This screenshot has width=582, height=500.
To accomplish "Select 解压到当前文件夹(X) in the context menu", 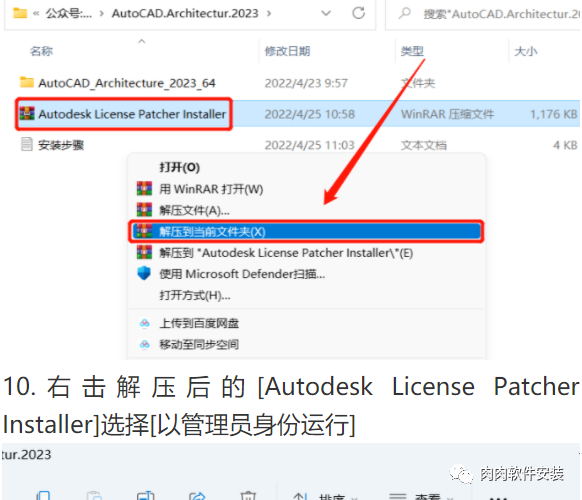I will point(306,232).
